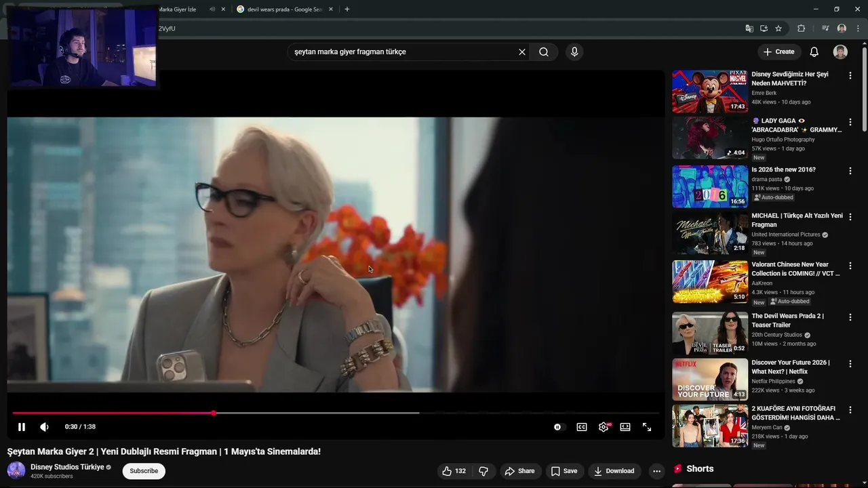Open Valorant Chinese New Year video thumbnail
This screenshot has height=488, width=868.
click(x=710, y=281)
